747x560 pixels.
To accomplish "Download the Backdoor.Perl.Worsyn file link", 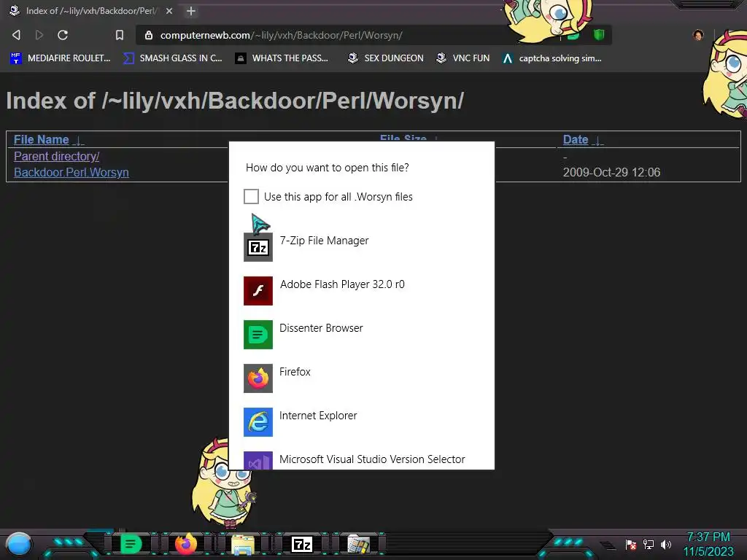I will (x=71, y=172).
